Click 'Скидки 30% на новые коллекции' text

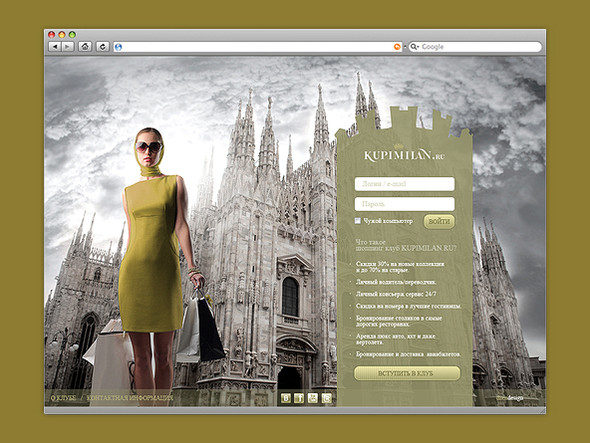(400, 264)
